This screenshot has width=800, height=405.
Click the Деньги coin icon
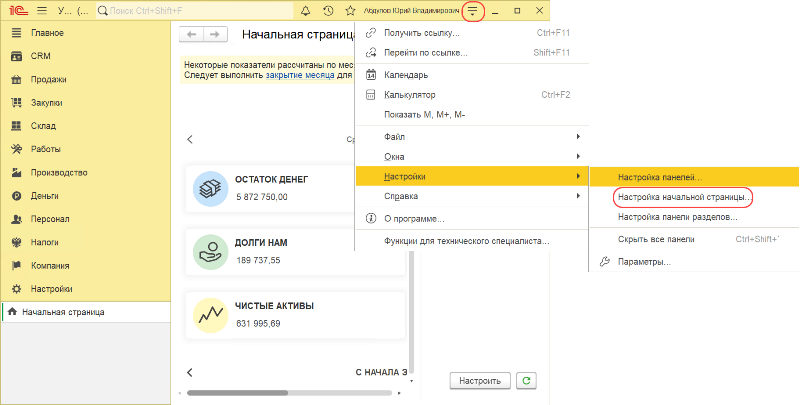point(16,196)
